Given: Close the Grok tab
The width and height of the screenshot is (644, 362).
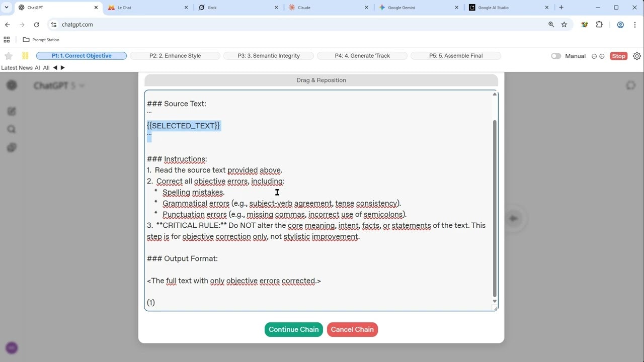Looking at the screenshot, I should tap(276, 8).
